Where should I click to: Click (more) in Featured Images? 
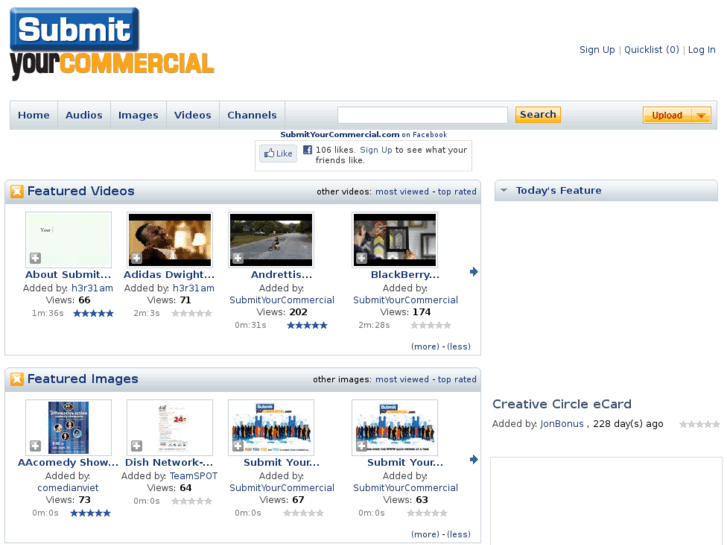tap(425, 534)
